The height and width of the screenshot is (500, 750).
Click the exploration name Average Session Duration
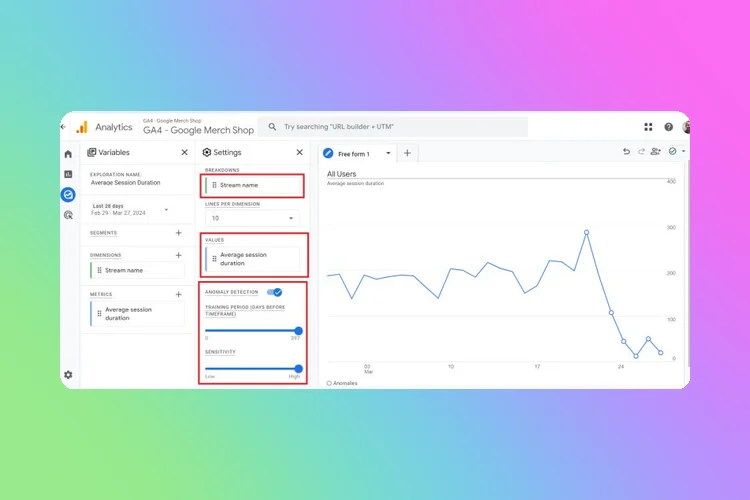[126, 183]
